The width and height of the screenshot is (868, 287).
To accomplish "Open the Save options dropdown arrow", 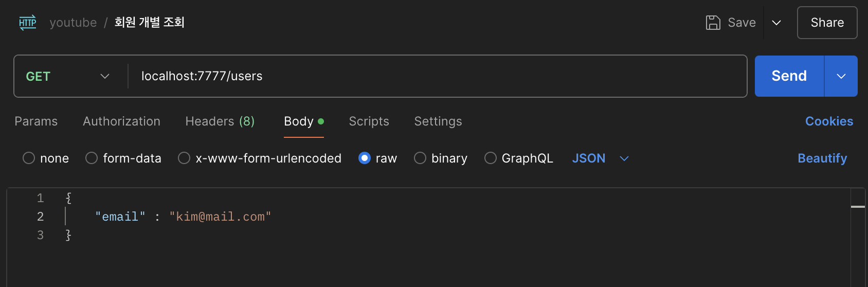I will 776,23.
